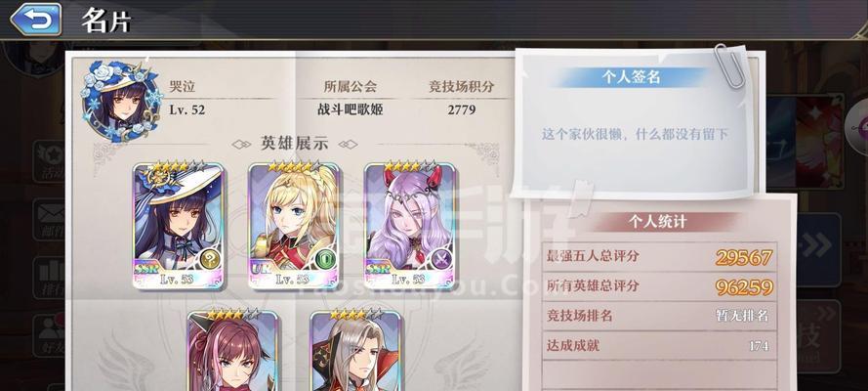Click the 个人签名 signature header
The image size is (868, 391).
click(x=631, y=77)
